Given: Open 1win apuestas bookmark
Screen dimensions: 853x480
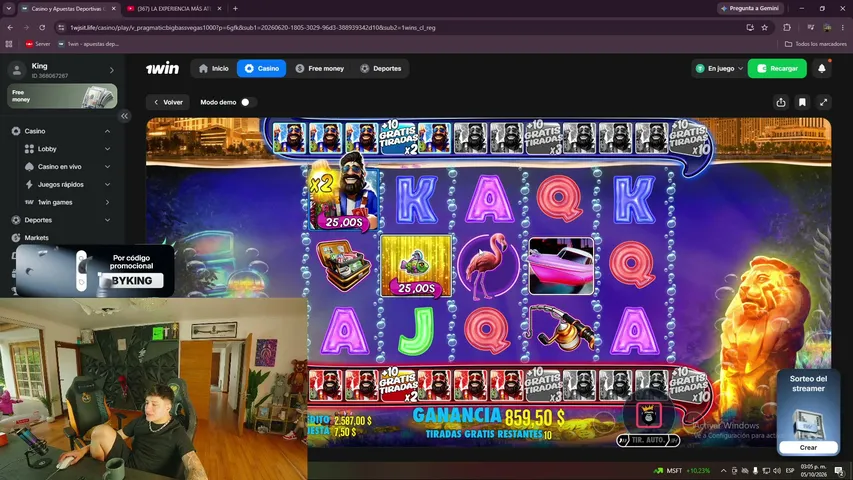Looking at the screenshot, I should [88, 44].
